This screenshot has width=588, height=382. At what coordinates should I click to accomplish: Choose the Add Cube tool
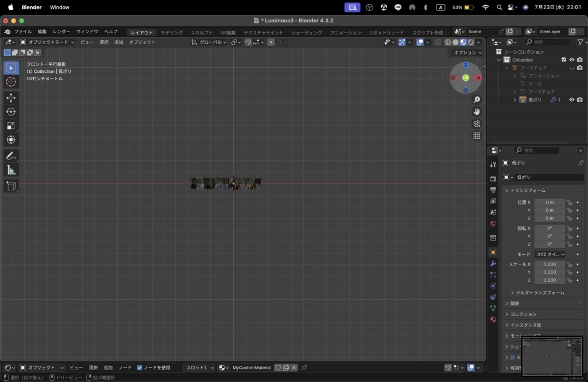click(11, 186)
